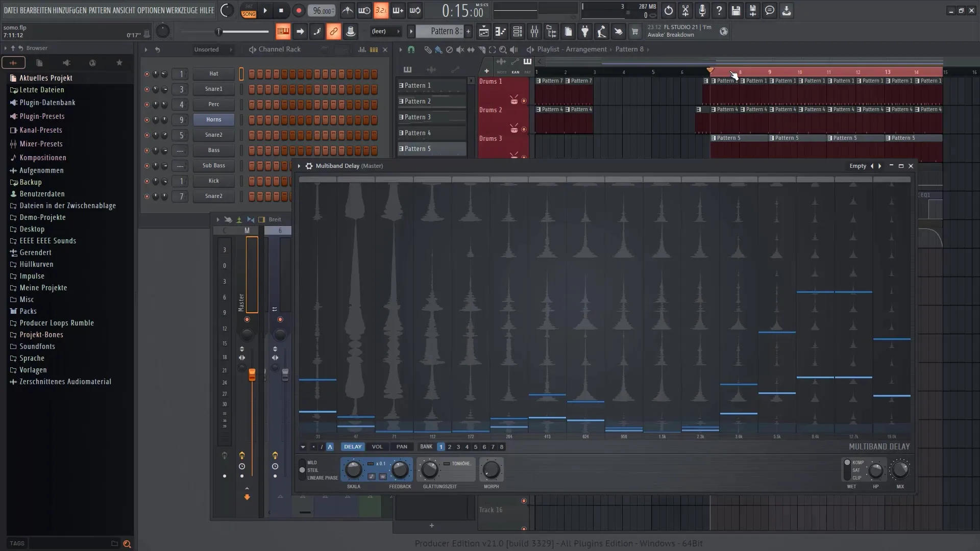Open Multiband Delay preset name Empty
The image size is (980, 551).
[857, 166]
